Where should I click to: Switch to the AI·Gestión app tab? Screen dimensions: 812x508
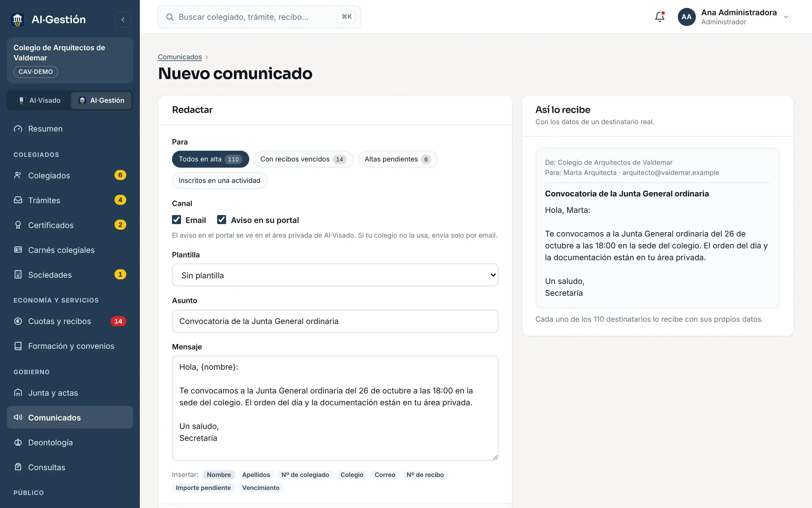click(x=101, y=100)
